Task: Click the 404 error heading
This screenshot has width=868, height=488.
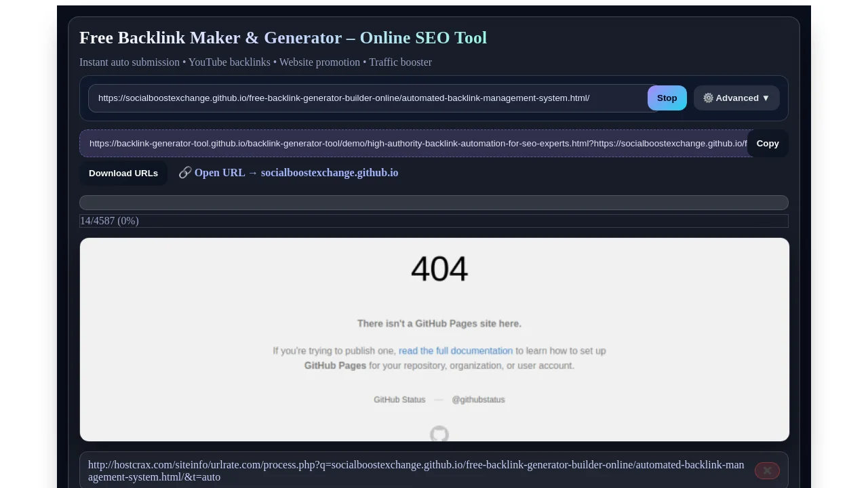Action: pyautogui.click(x=439, y=269)
